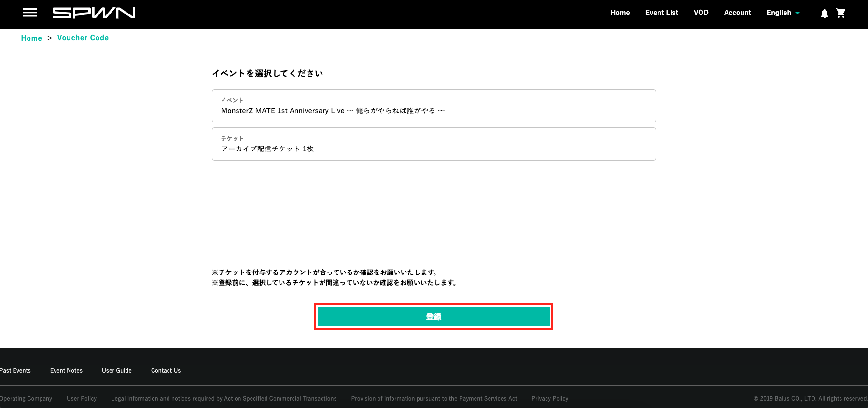868x408 pixels.
Task: Open Contact Us footer link
Action: point(166,371)
